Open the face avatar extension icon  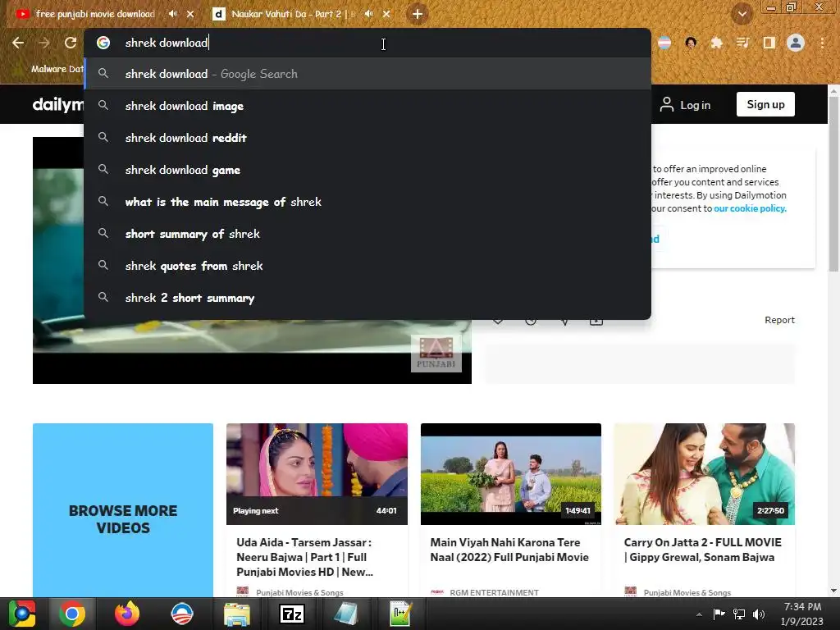(x=691, y=43)
